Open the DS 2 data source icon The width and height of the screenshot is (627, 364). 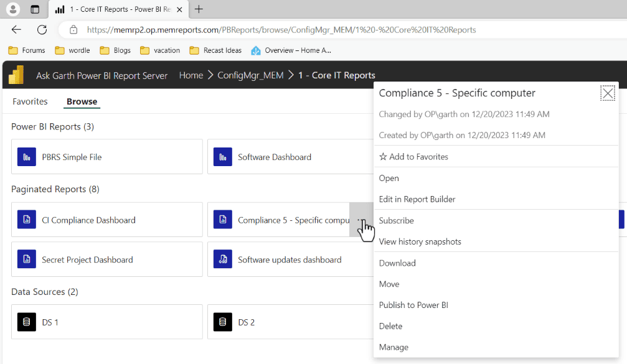coord(223,322)
